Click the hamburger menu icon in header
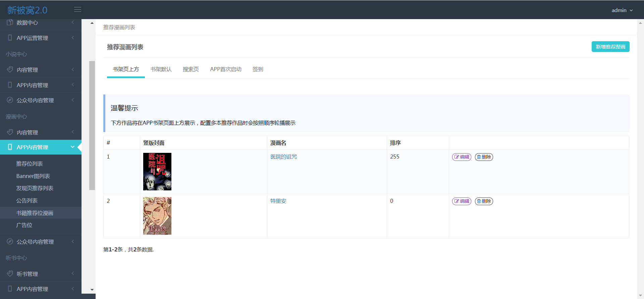The height and width of the screenshot is (299, 644). coord(77,10)
